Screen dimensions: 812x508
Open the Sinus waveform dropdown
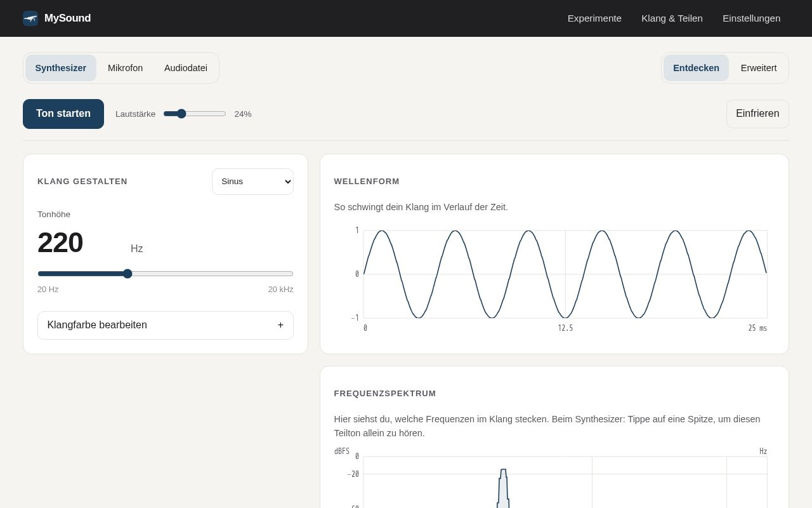click(x=252, y=182)
